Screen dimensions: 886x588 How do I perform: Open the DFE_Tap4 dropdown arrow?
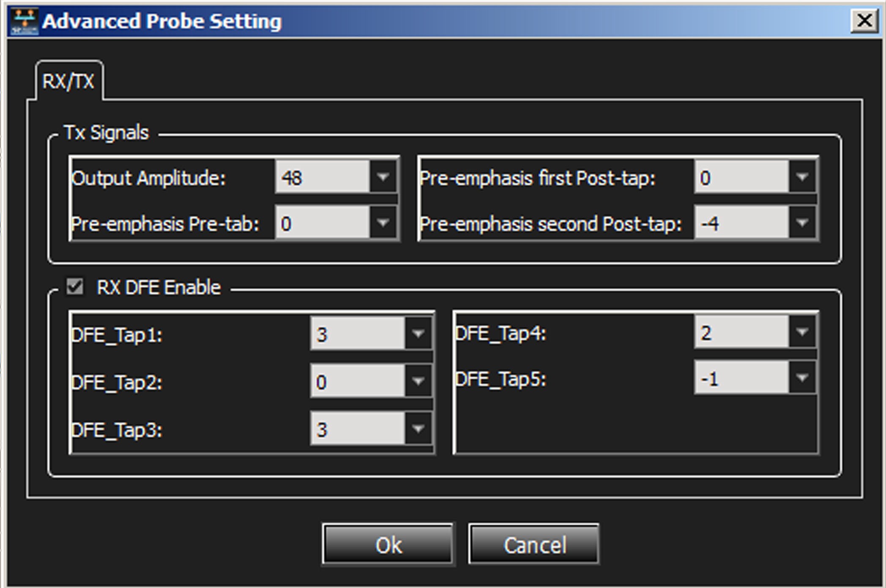click(x=802, y=332)
